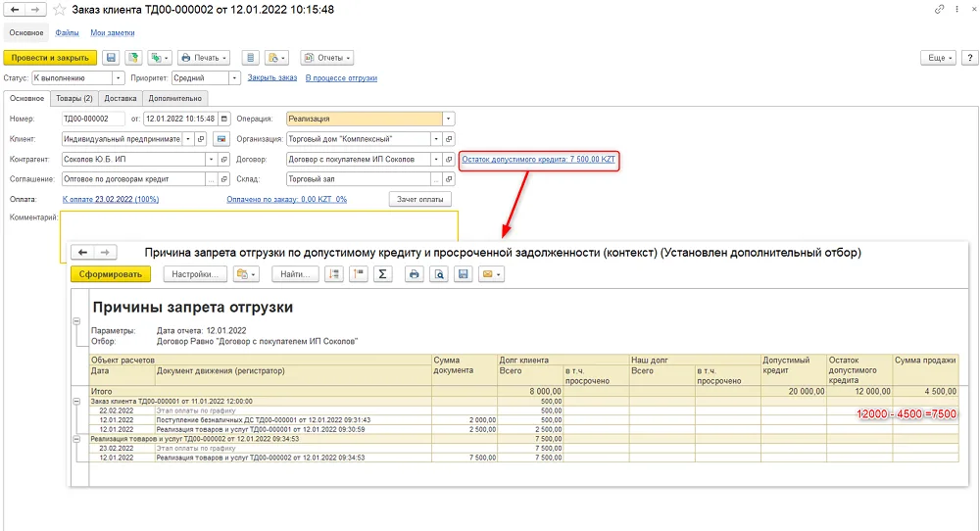Open the Еще menu button

[938, 58]
